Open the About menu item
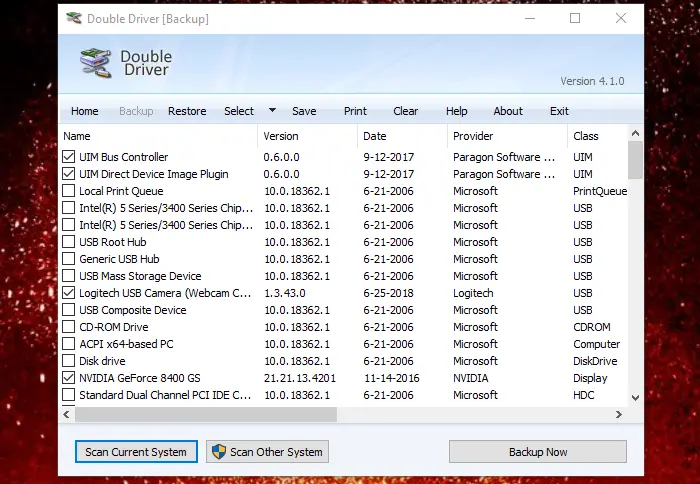 [508, 111]
